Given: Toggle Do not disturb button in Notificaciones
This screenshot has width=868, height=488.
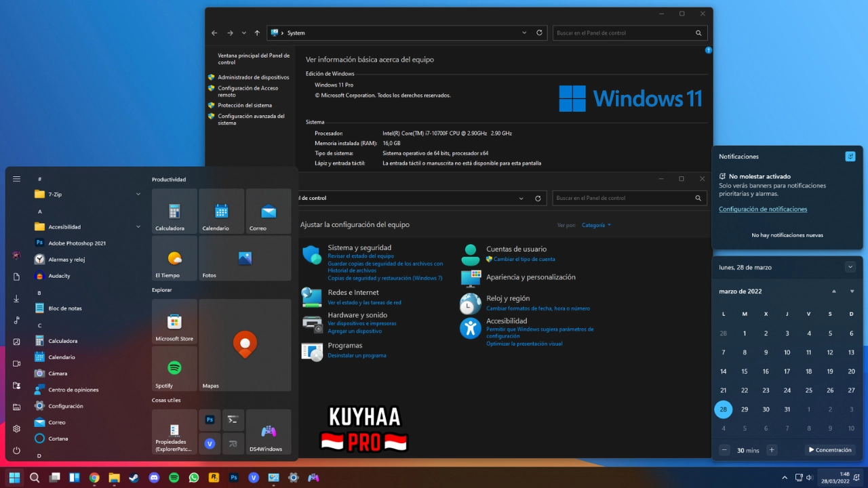Looking at the screenshot, I should tap(850, 157).
